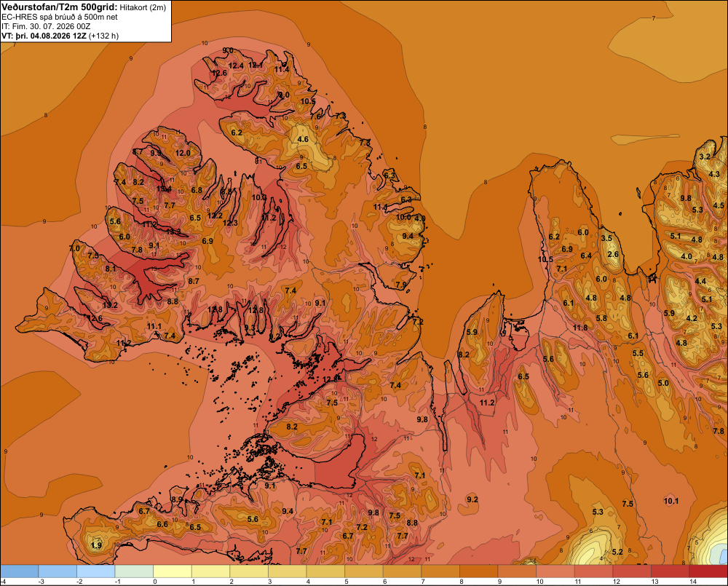Click the Veðurstofan/T2m 500grid title text

tap(60, 7)
